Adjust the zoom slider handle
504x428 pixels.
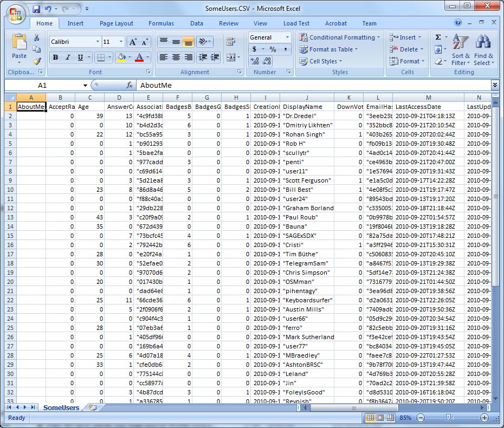point(448,418)
